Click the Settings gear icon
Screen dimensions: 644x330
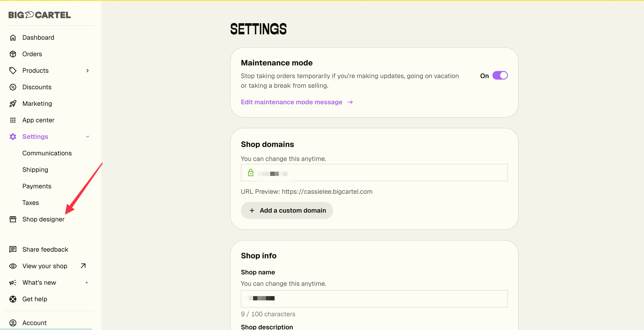[13, 137]
